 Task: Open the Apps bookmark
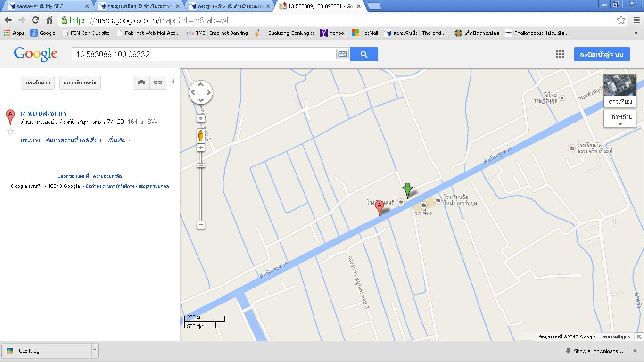[x=14, y=33]
